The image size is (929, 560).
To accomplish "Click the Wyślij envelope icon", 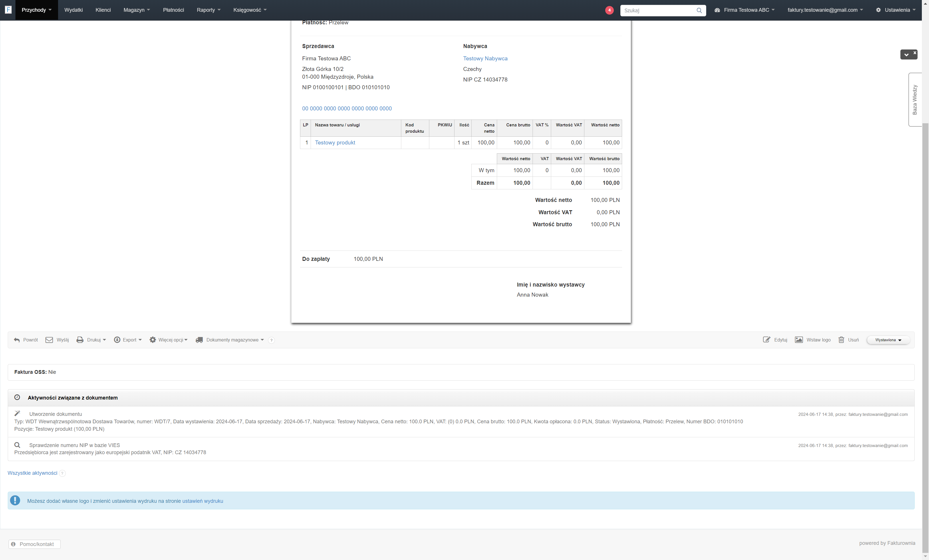I will 49,340.
